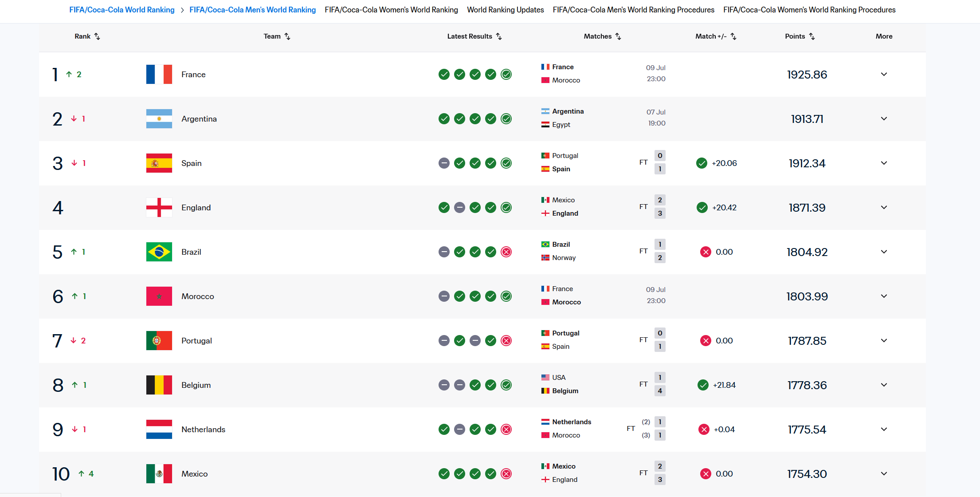Open Brazil vs Norway match result
The width and height of the screenshot is (980, 497).
pos(603,251)
